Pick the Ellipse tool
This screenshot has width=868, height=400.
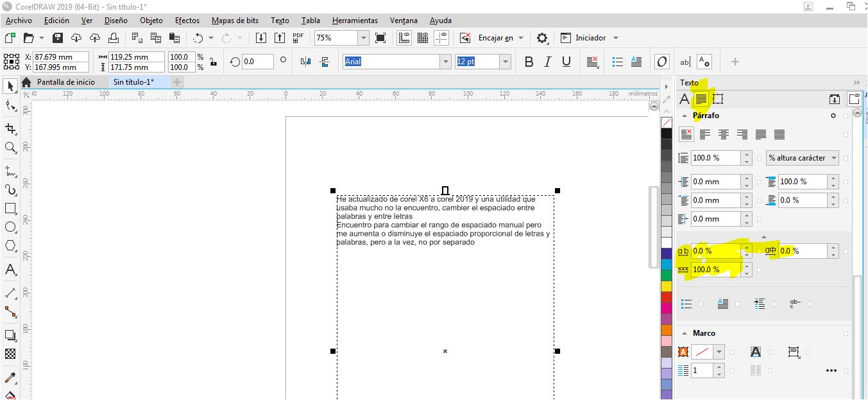tap(10, 227)
